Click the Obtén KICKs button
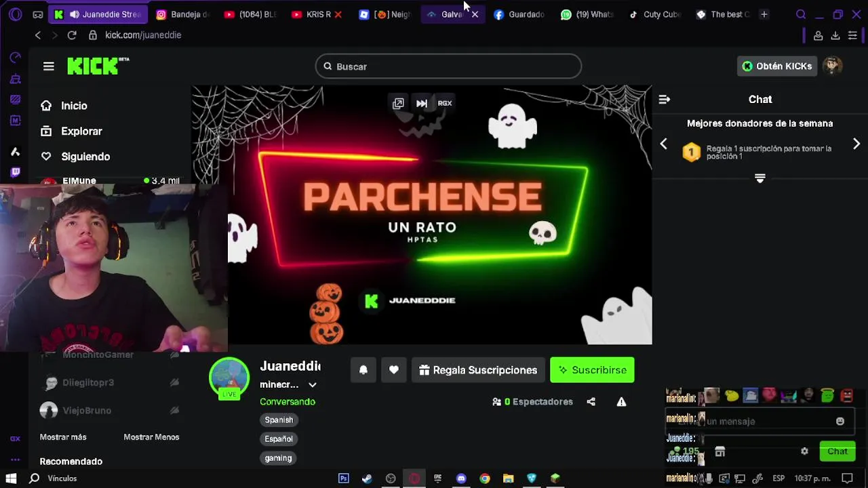The height and width of the screenshot is (488, 868). pos(777,66)
